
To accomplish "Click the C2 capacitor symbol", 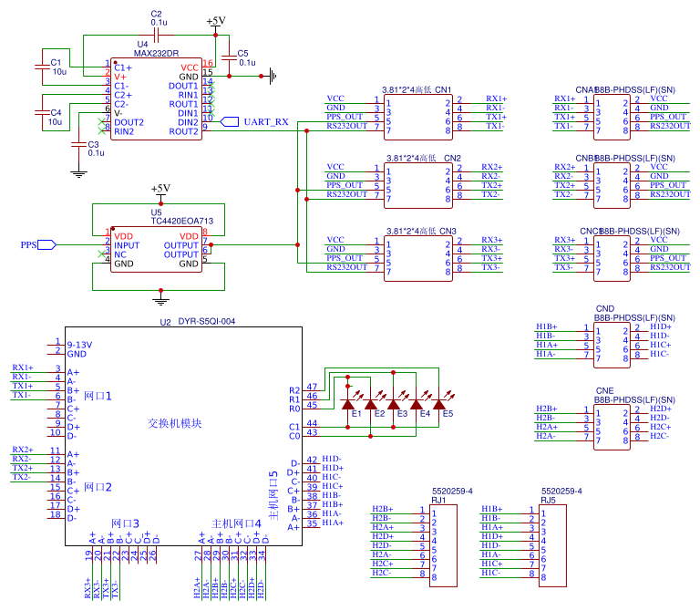I will coord(156,35).
